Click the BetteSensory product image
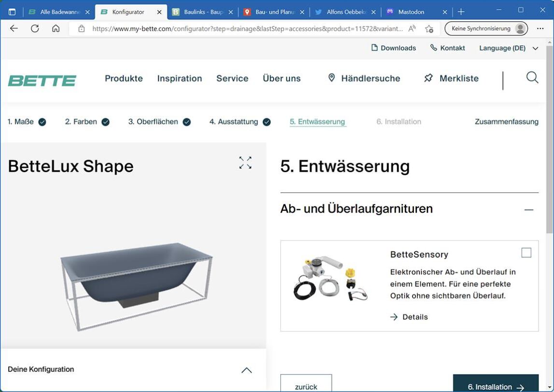The height and width of the screenshot is (392, 554). (x=331, y=279)
